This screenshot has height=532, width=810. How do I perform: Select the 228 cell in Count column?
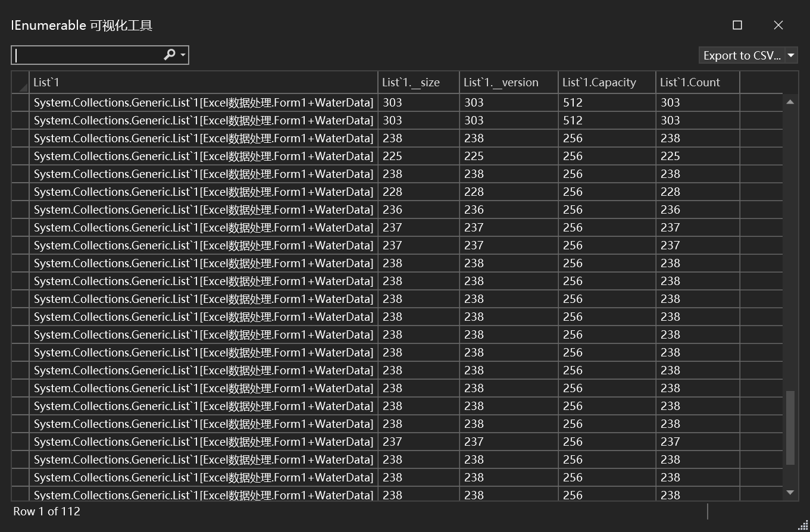pyautogui.click(x=698, y=192)
